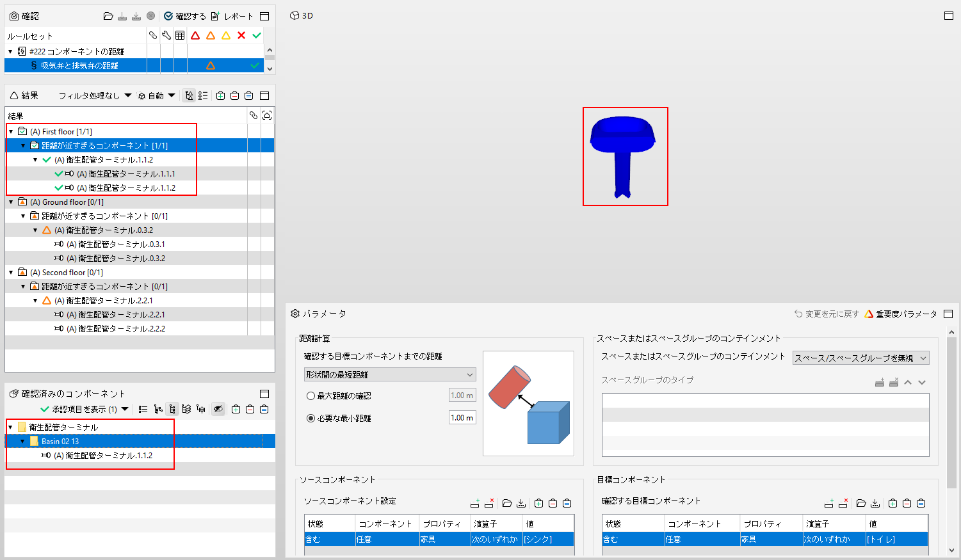This screenshot has height=560, width=961.
Task: Switch checked components to layers view icon
Action: pos(186,409)
